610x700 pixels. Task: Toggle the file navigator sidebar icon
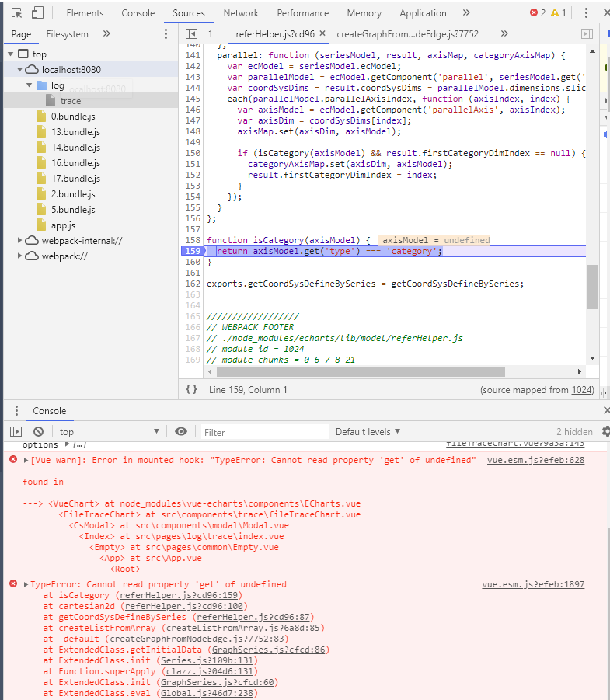pos(191,34)
